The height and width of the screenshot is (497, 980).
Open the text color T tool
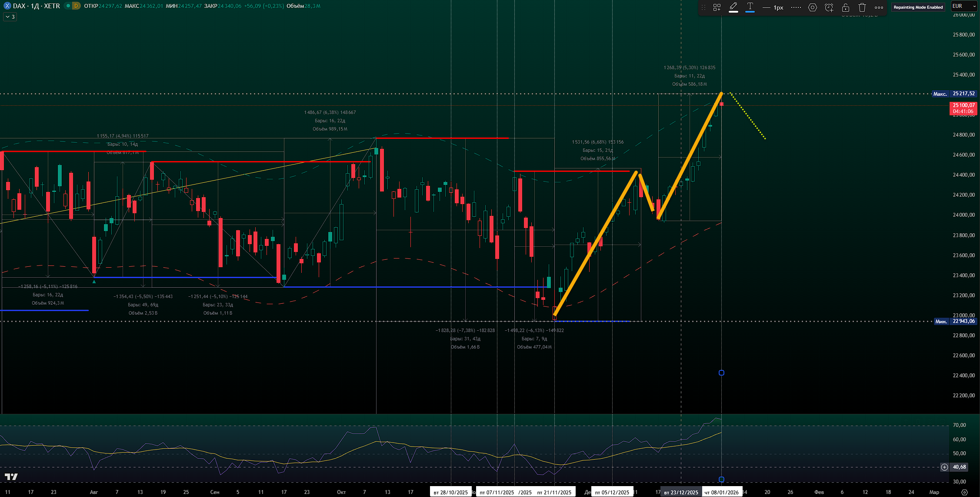pyautogui.click(x=750, y=7)
